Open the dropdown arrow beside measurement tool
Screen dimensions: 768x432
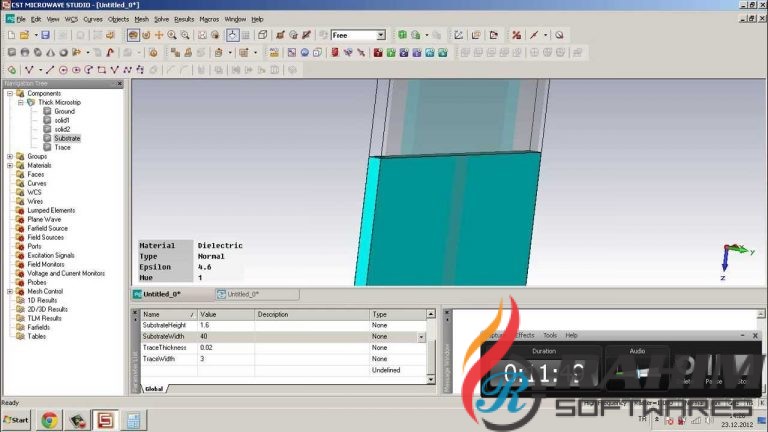(545, 35)
